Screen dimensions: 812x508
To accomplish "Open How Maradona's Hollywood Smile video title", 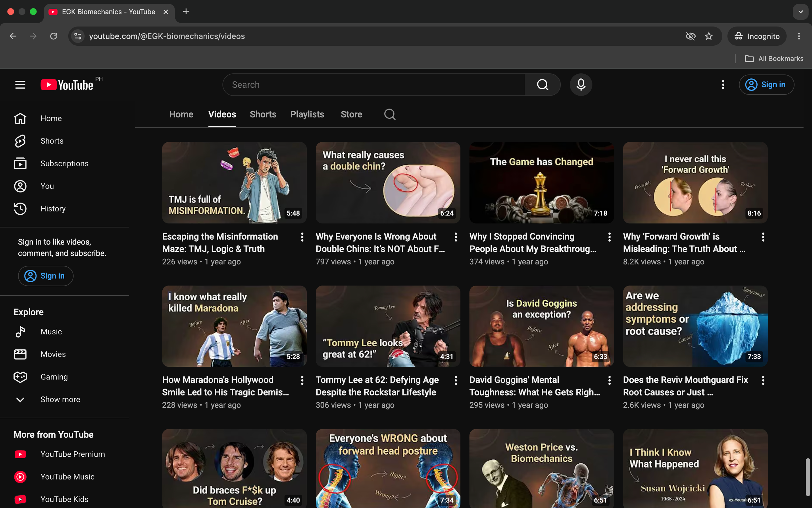I will click(x=225, y=386).
